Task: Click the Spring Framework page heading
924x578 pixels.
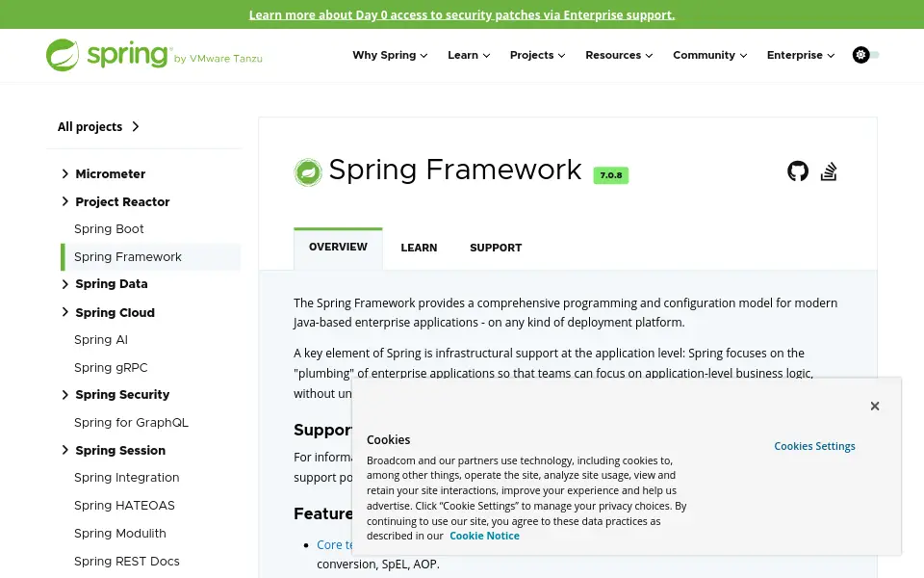Action: pyautogui.click(x=455, y=170)
